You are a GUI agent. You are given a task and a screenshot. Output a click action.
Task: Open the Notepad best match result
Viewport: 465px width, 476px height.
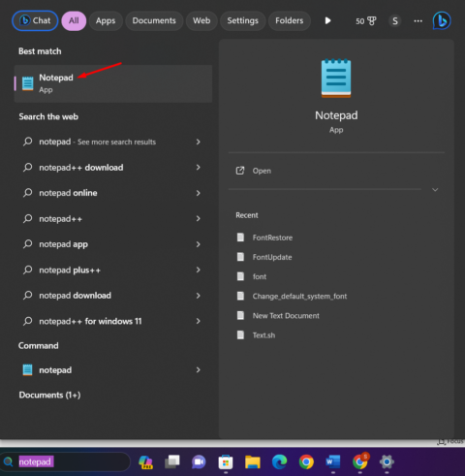(113, 83)
